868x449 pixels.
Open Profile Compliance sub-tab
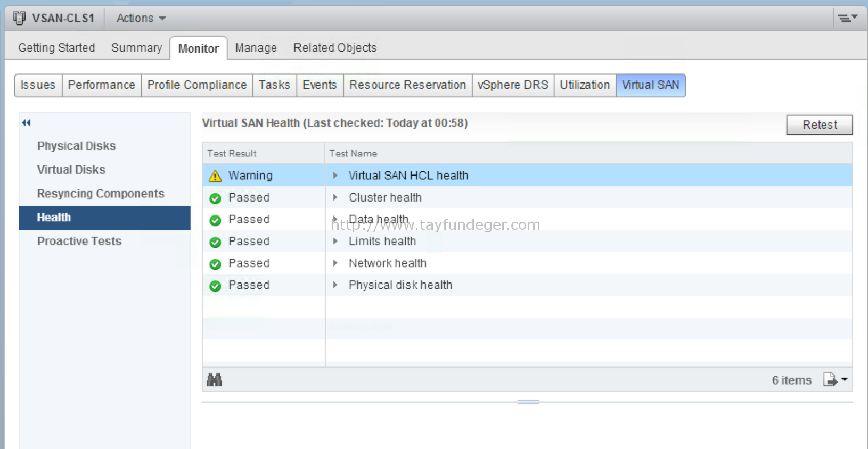point(197,85)
